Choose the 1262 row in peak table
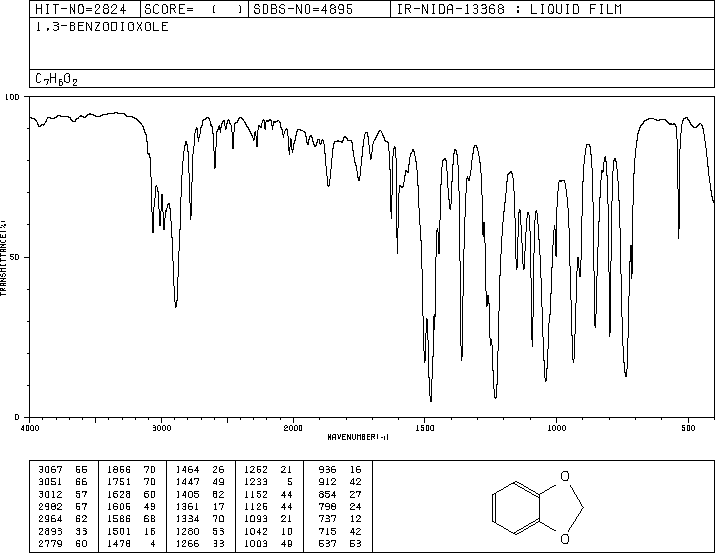Screen dimensions: 715x553 268,470
